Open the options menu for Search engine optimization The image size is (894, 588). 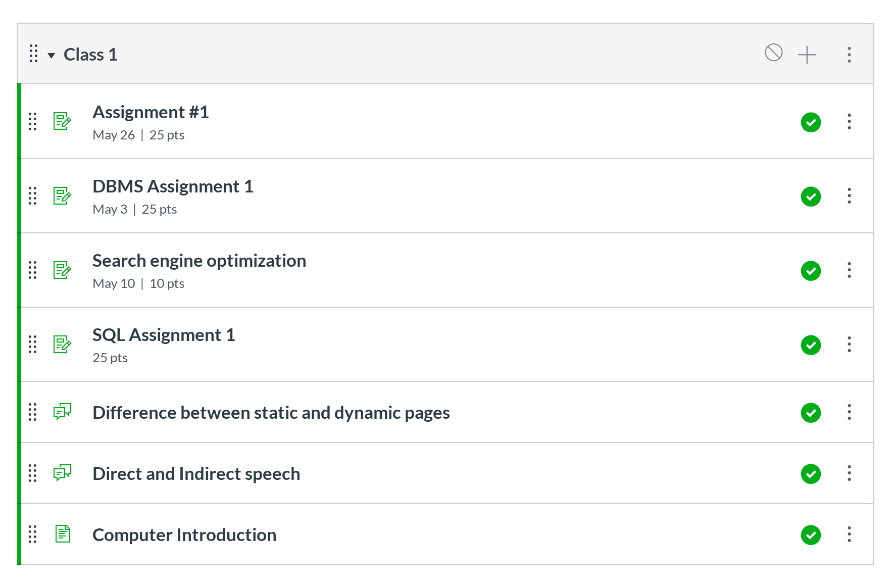coord(849,270)
